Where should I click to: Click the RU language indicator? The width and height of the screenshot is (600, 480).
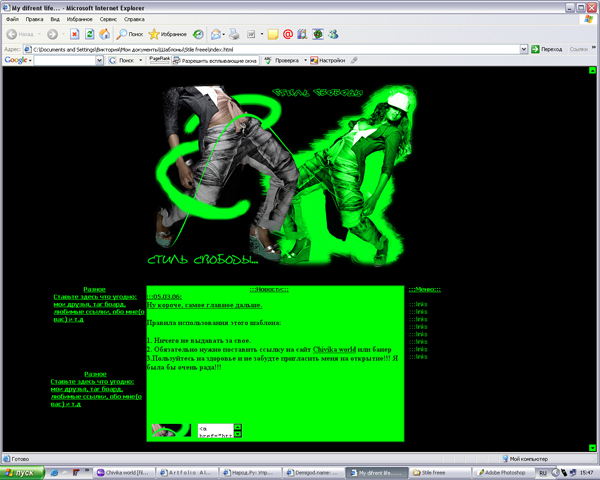(543, 473)
